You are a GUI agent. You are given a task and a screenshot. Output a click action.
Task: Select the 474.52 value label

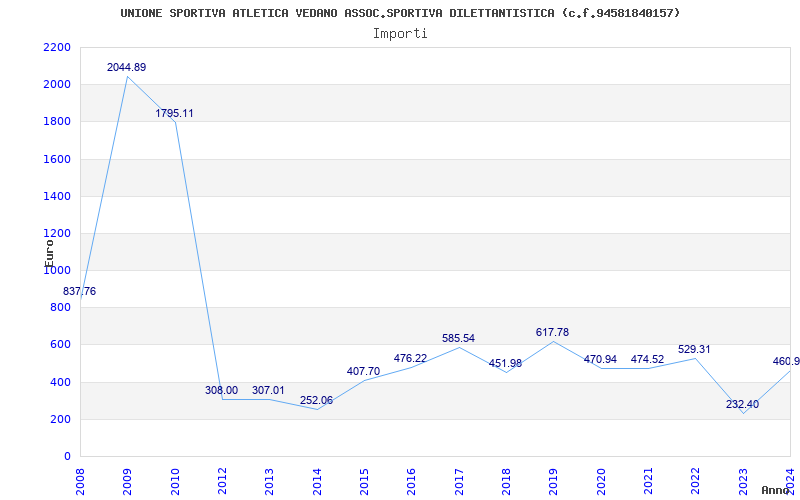(647, 359)
